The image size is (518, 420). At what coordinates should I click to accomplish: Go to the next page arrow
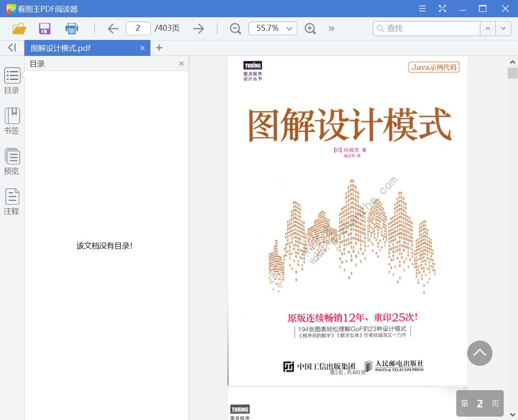coord(199,29)
